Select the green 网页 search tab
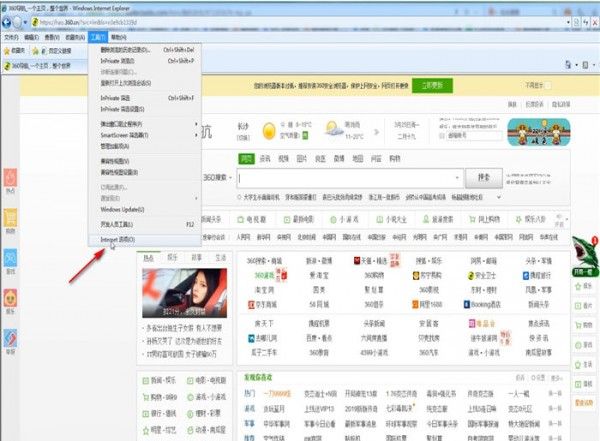Viewport: 600px width, 441px height. click(x=246, y=158)
